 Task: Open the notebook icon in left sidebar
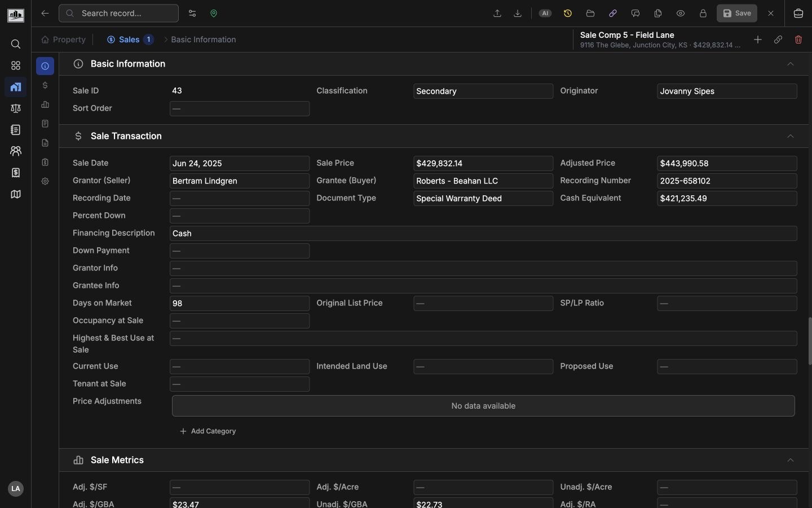pyautogui.click(x=16, y=130)
